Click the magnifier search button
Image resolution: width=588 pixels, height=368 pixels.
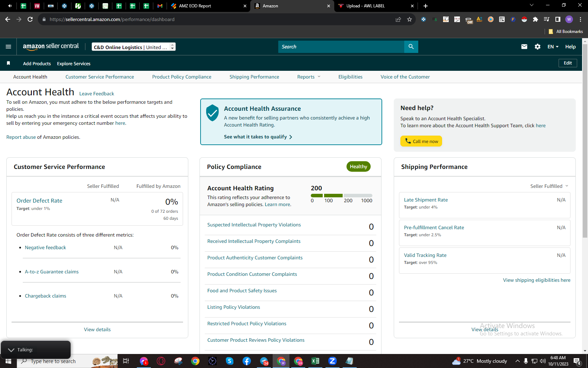[x=411, y=47]
